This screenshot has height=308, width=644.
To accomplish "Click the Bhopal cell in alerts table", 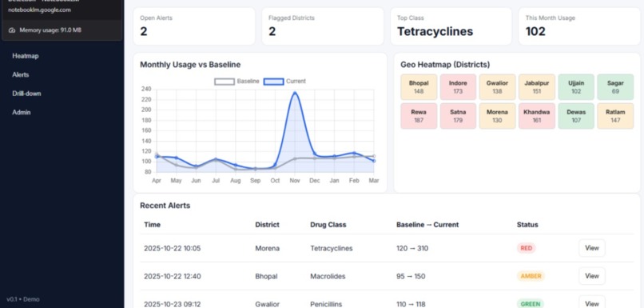I will [x=266, y=276].
